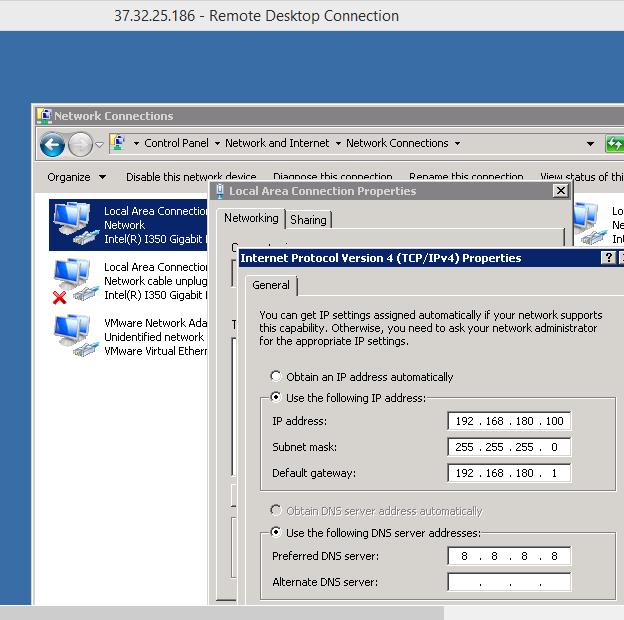Click the Default gateway address field
Viewport: 624px width, 620px height.
pyautogui.click(x=509, y=473)
